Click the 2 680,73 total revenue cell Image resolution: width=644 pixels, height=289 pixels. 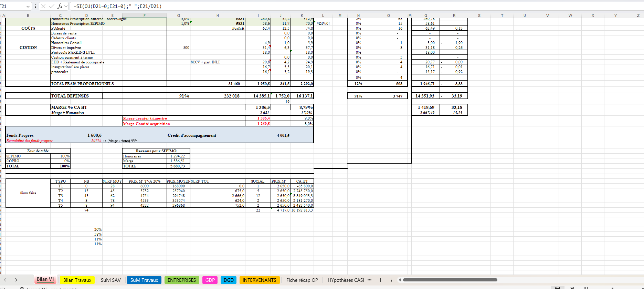point(178,166)
